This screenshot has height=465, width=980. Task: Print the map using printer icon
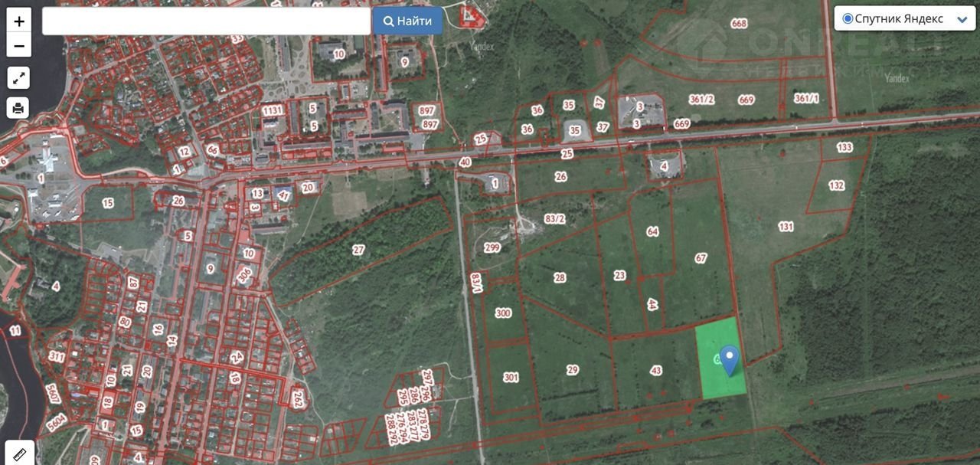click(19, 108)
